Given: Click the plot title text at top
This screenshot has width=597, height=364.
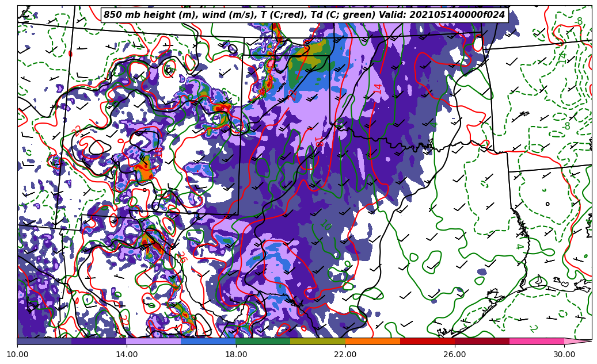Looking at the screenshot, I should (x=304, y=15).
